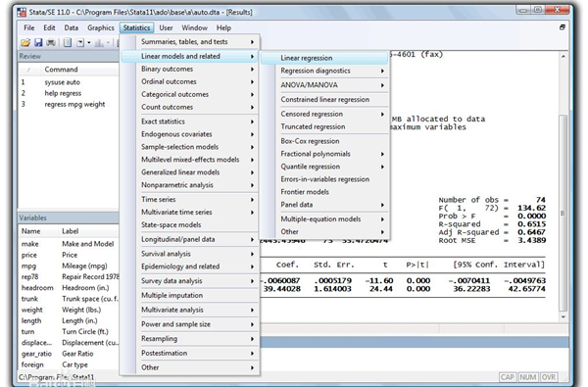
Task: Open Postestimation submenu
Action: tap(189, 354)
